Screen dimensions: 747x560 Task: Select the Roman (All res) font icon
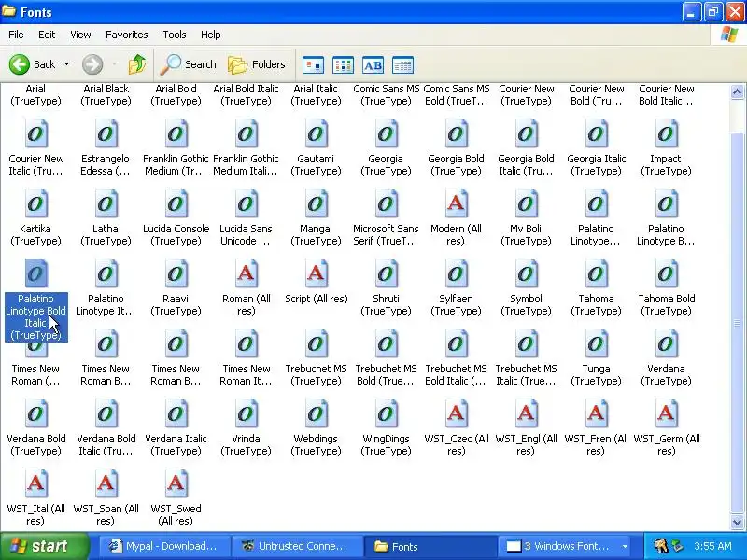246,273
